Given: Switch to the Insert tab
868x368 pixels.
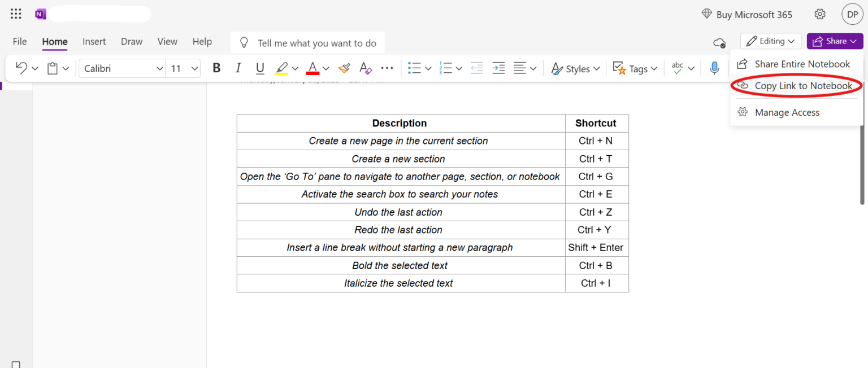Looking at the screenshot, I should click(94, 41).
